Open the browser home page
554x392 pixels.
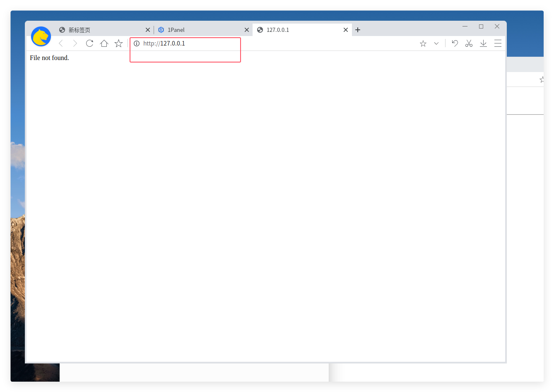[x=104, y=43]
